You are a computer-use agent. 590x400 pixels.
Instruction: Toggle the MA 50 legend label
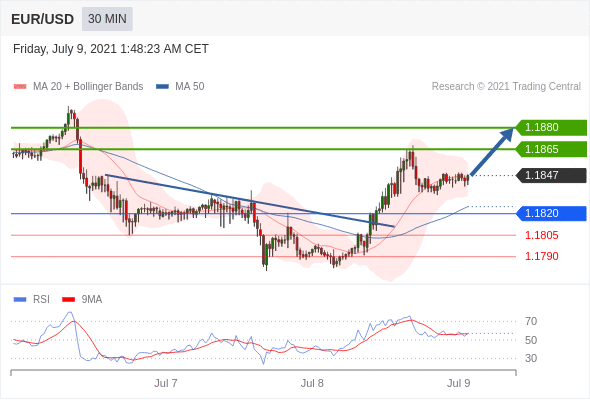coord(190,87)
